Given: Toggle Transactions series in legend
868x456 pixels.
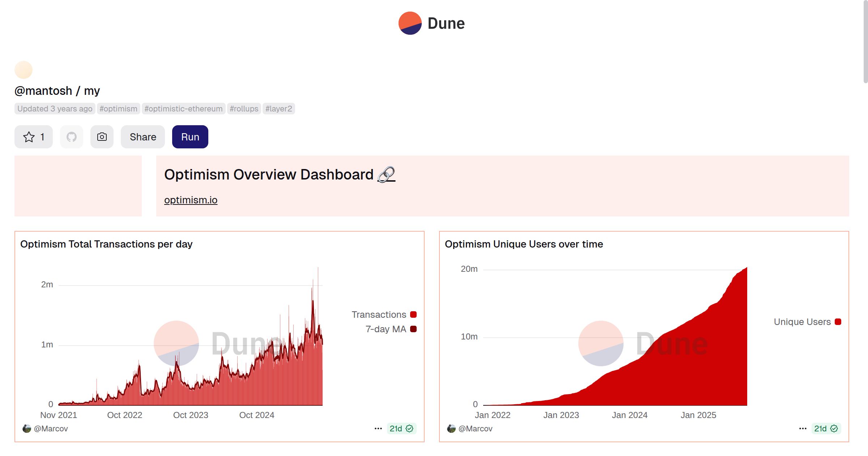Looking at the screenshot, I should point(379,314).
